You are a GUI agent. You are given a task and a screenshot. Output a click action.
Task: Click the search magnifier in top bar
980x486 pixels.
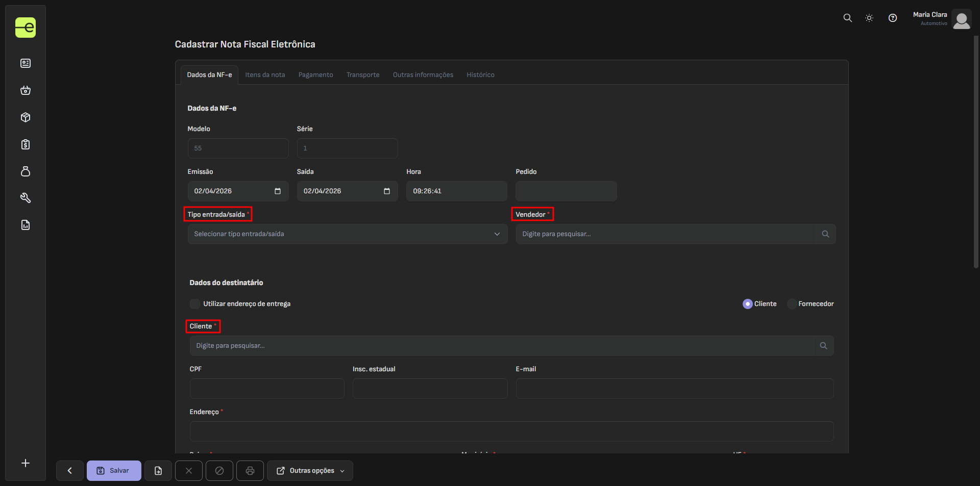[x=847, y=18]
